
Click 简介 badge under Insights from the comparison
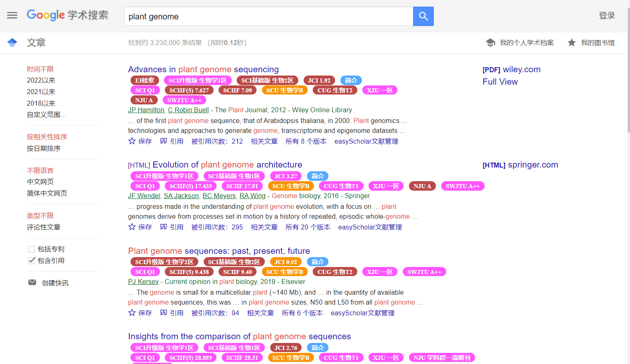point(318,347)
